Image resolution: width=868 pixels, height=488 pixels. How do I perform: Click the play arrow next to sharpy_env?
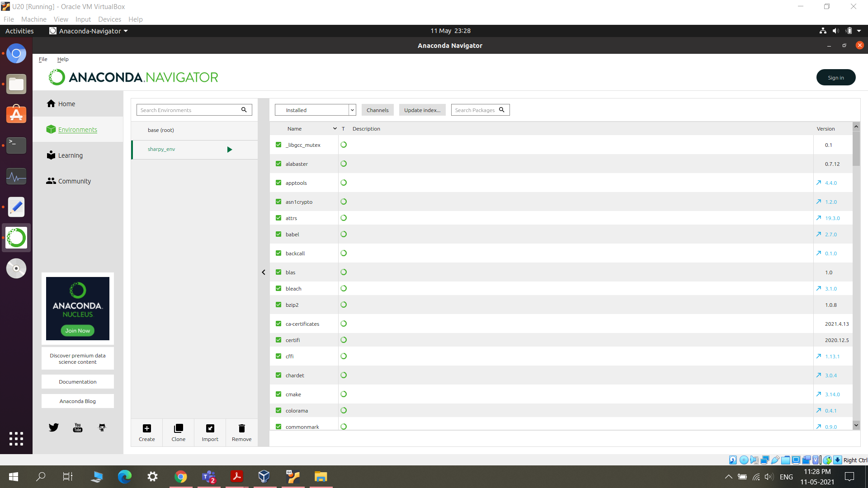[x=230, y=150]
